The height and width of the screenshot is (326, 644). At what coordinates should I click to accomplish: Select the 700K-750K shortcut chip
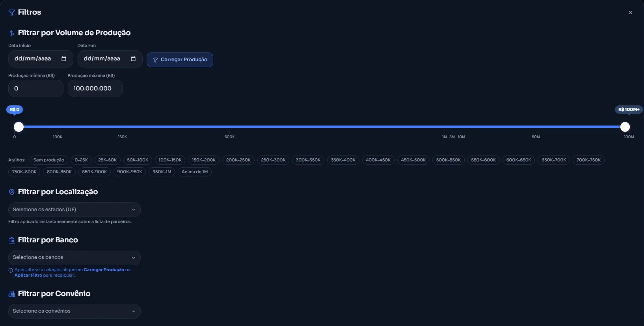click(x=588, y=160)
